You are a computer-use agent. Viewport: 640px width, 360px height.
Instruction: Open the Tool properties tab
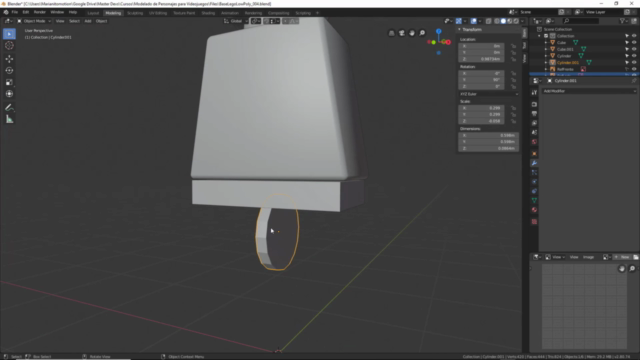(534, 93)
